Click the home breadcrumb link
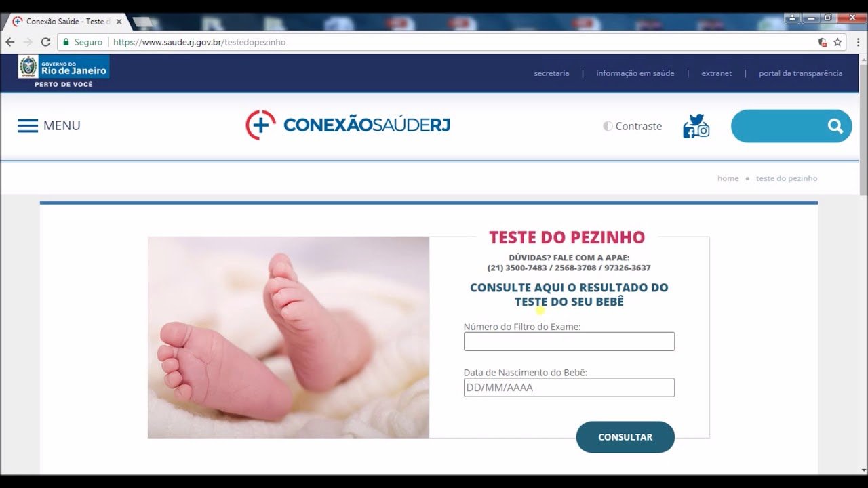 click(728, 178)
